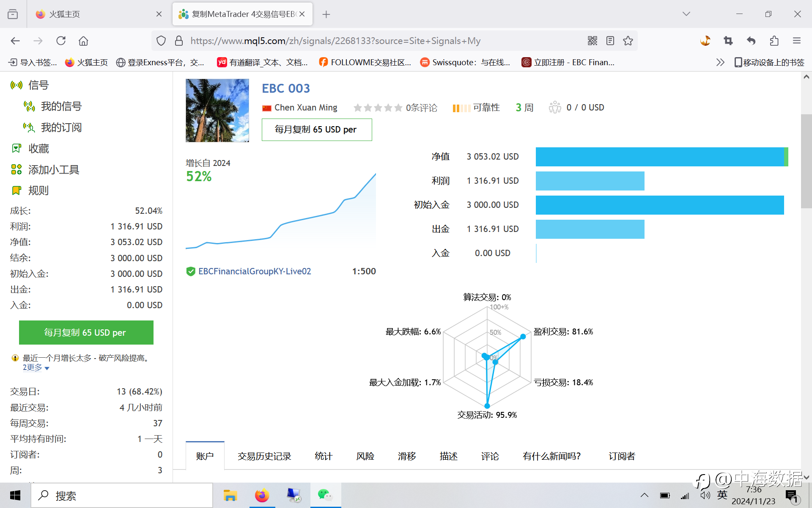The height and width of the screenshot is (508, 812).
Task: Click the warning icon beside growth notice
Action: tap(15, 358)
